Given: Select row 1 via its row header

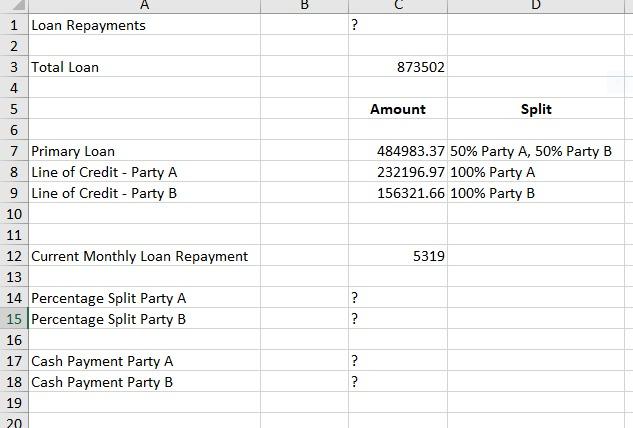Looking at the screenshot, I should [x=14, y=25].
